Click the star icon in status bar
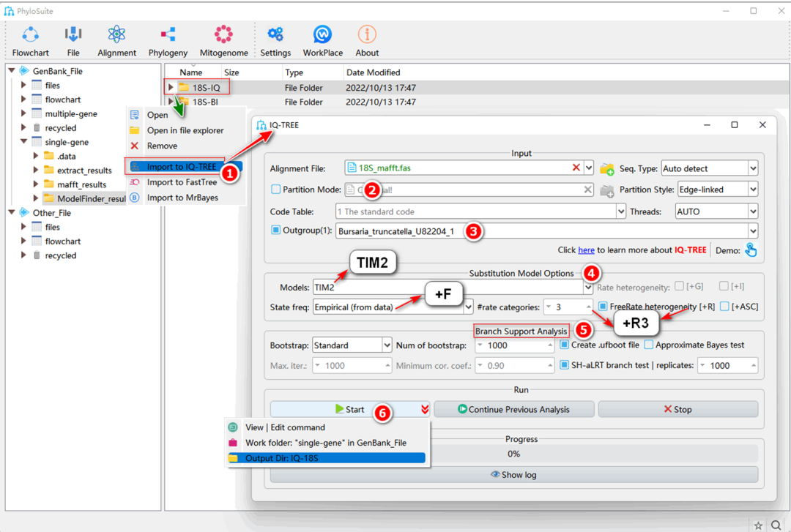Viewport: 791px width, 532px height. point(758,525)
